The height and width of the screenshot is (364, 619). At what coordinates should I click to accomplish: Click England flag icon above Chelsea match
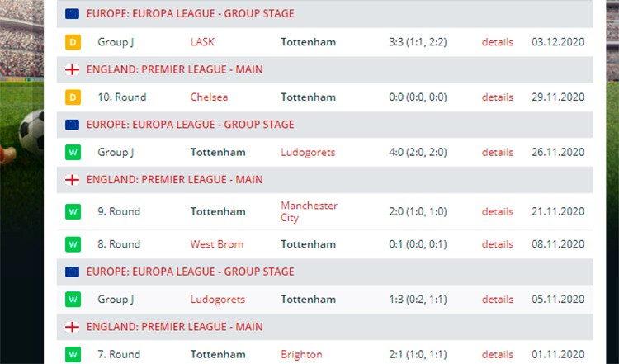pos(73,69)
